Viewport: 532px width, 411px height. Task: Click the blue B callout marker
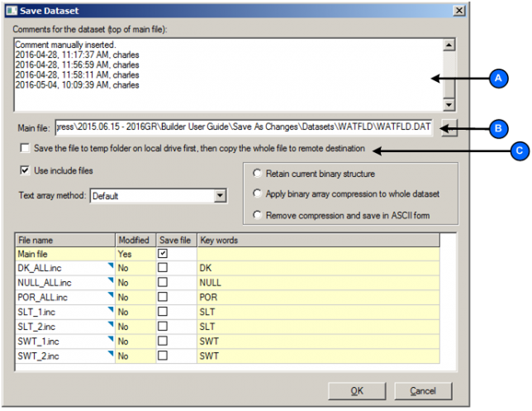pos(497,128)
